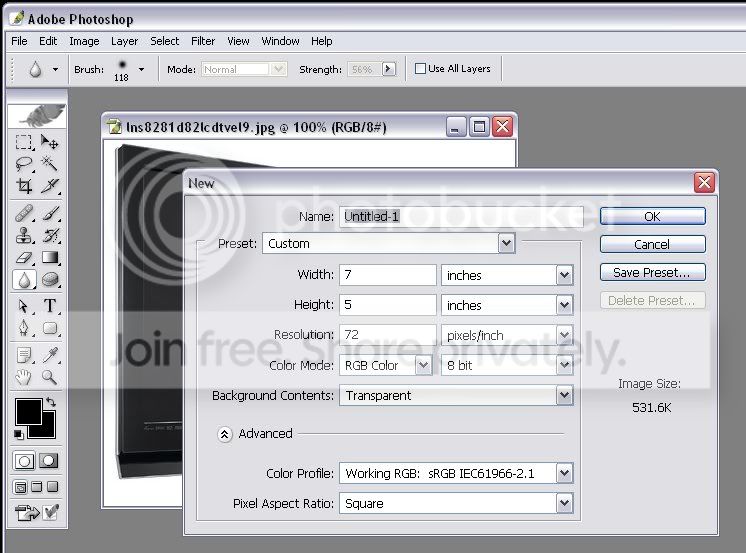Select the Clone Stamp tool

click(x=24, y=235)
